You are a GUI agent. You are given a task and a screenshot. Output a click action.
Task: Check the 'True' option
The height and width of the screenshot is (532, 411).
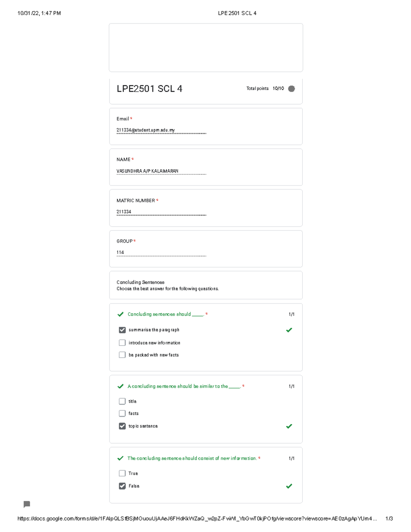pyautogui.click(x=122, y=473)
